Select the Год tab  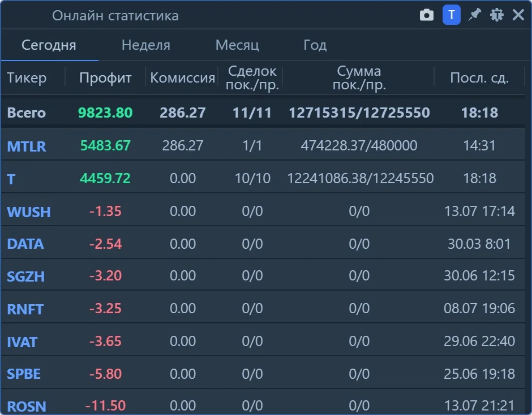tap(315, 45)
